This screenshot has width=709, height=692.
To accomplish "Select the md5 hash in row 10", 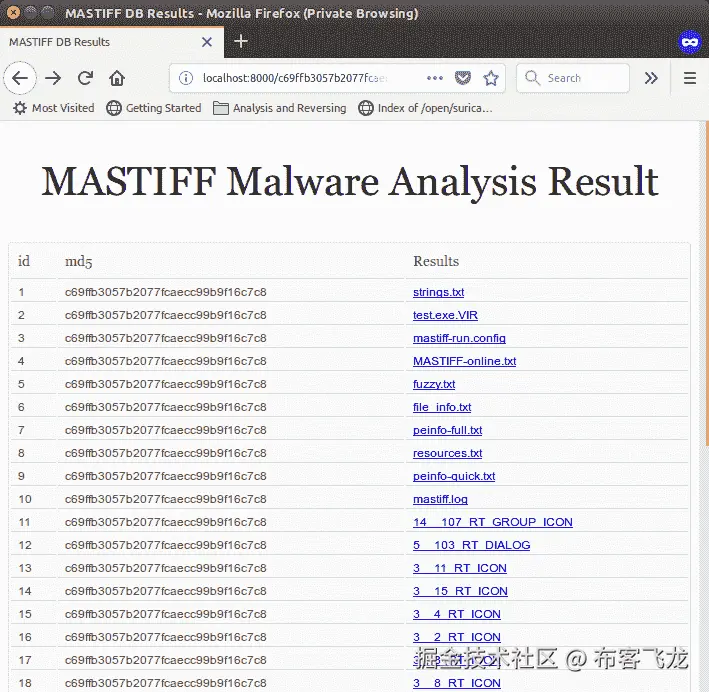I will point(165,499).
